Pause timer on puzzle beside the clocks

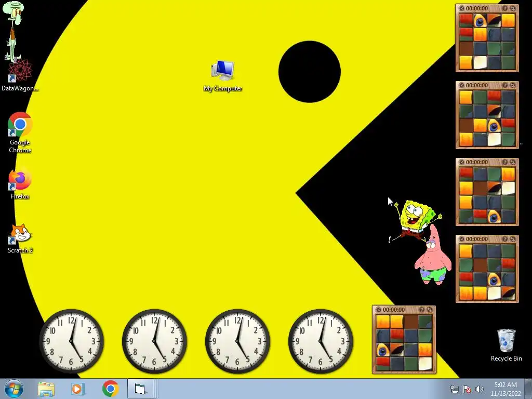pos(378,310)
